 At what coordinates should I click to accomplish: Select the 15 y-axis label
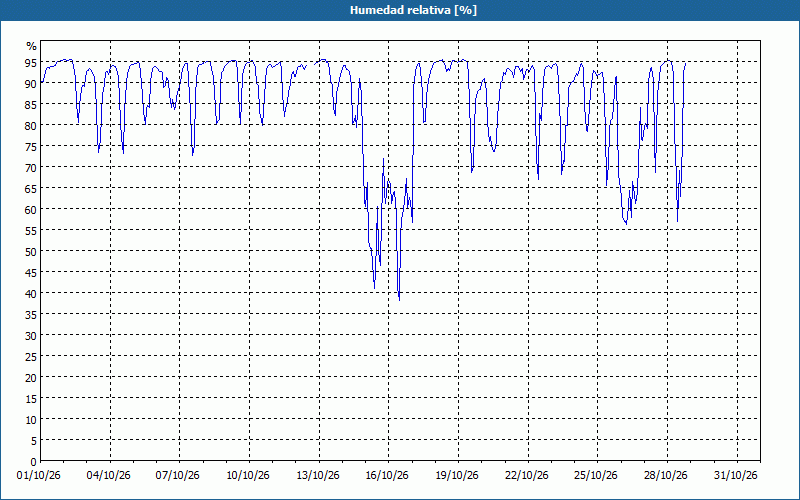pyautogui.click(x=31, y=398)
